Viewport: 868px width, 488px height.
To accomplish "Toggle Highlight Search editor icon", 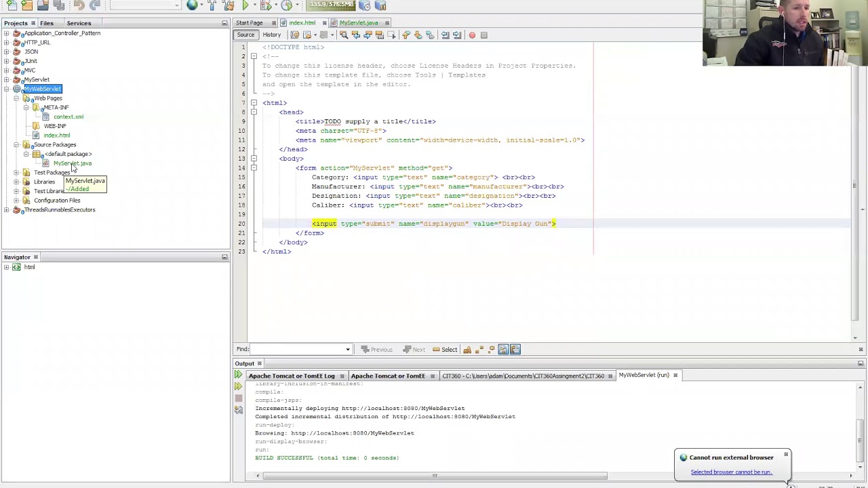I will pos(380,35).
